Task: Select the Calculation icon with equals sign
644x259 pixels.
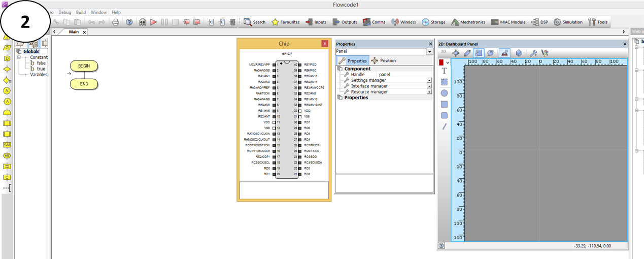Action: (7, 166)
